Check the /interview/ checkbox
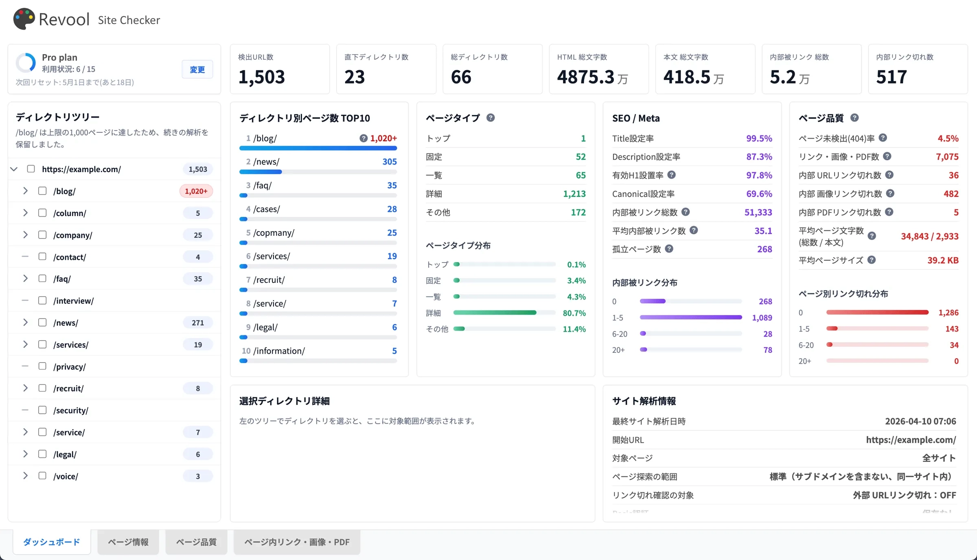977x560 pixels. pos(42,300)
